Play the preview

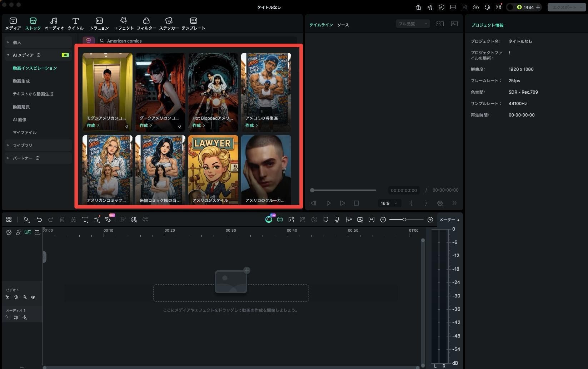point(343,203)
